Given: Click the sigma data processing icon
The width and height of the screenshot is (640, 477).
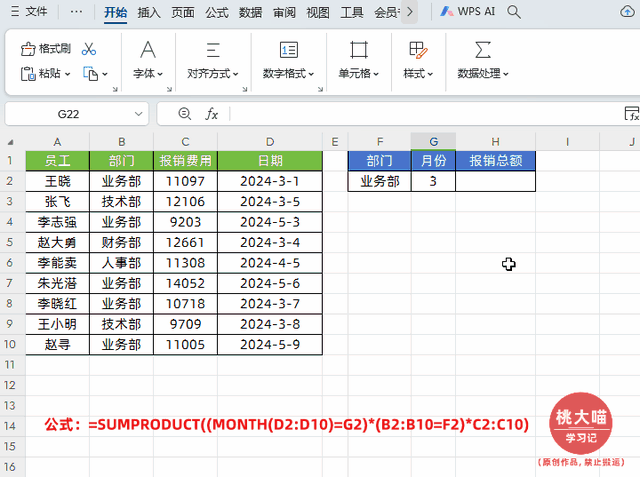Looking at the screenshot, I should (x=483, y=50).
